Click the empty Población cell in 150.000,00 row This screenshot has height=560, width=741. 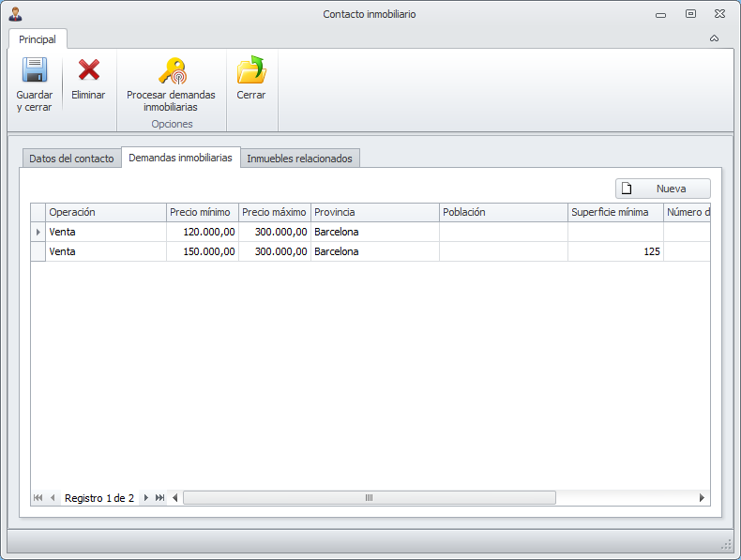(504, 251)
